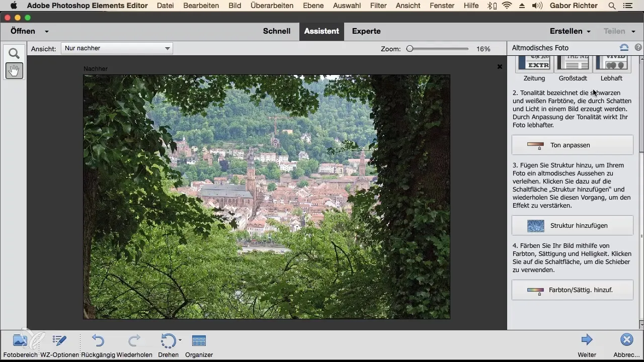This screenshot has height=362, width=644.
Task: Open the Ansicht view dropdown
Action: (117, 48)
